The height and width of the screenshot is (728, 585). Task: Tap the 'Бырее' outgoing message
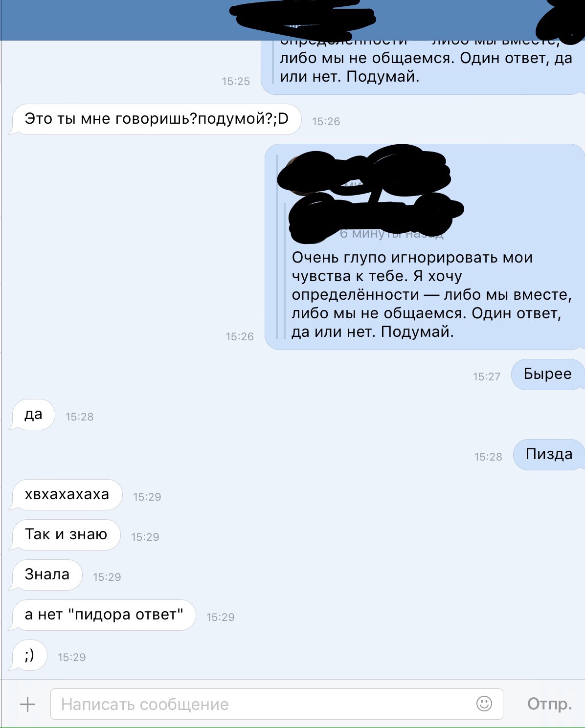point(548,375)
